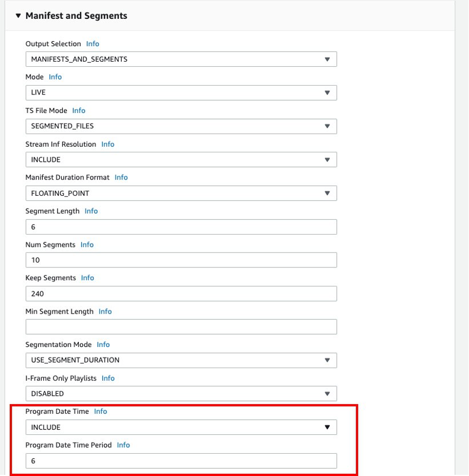This screenshot has width=469, height=476.
Task: Click the Num Segments field showing 10
Action: pos(181,260)
